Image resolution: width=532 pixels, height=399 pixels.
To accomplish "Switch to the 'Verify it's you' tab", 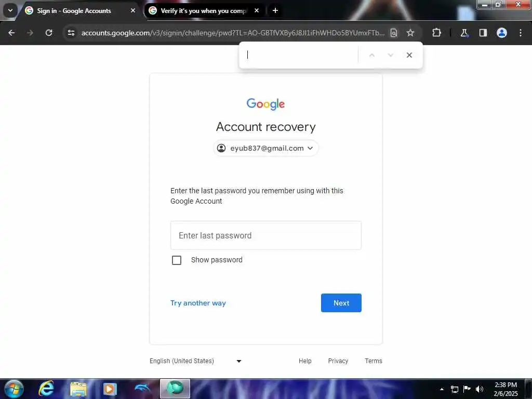I will coord(203,10).
